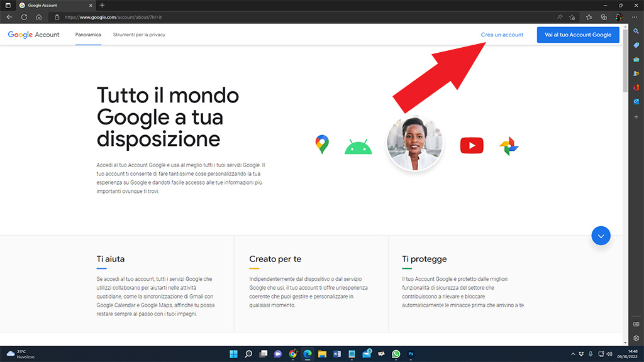This screenshot has height=362, width=644.
Task: Open the Windows Start menu
Action: (x=233, y=354)
